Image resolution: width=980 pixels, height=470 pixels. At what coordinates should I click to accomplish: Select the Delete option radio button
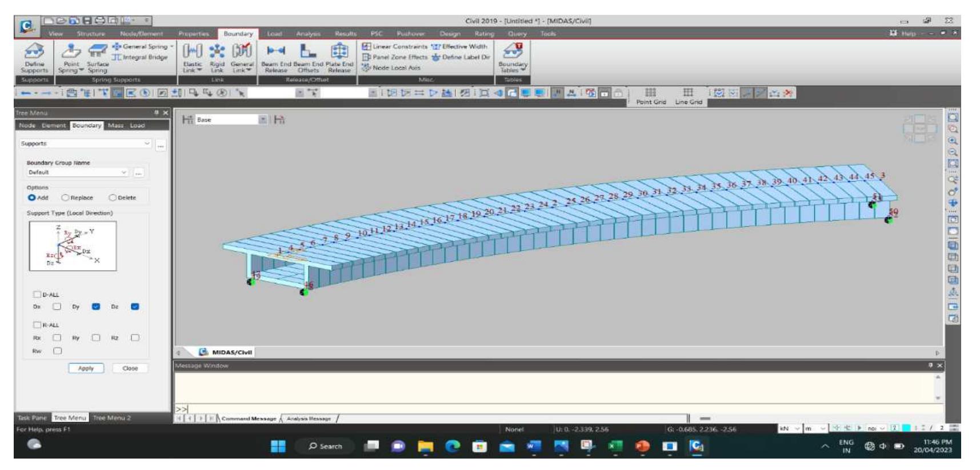pos(113,198)
